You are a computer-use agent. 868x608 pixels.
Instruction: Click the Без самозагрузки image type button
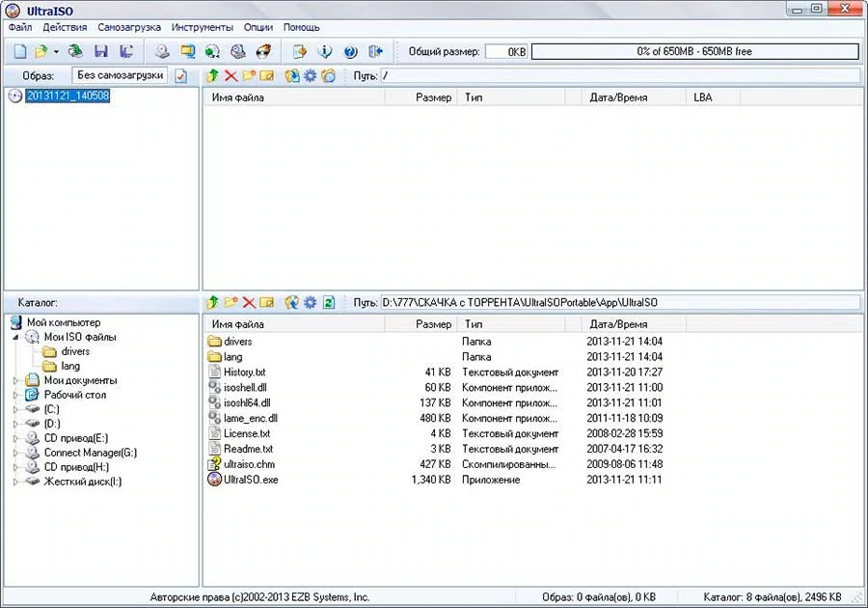pyautogui.click(x=120, y=75)
